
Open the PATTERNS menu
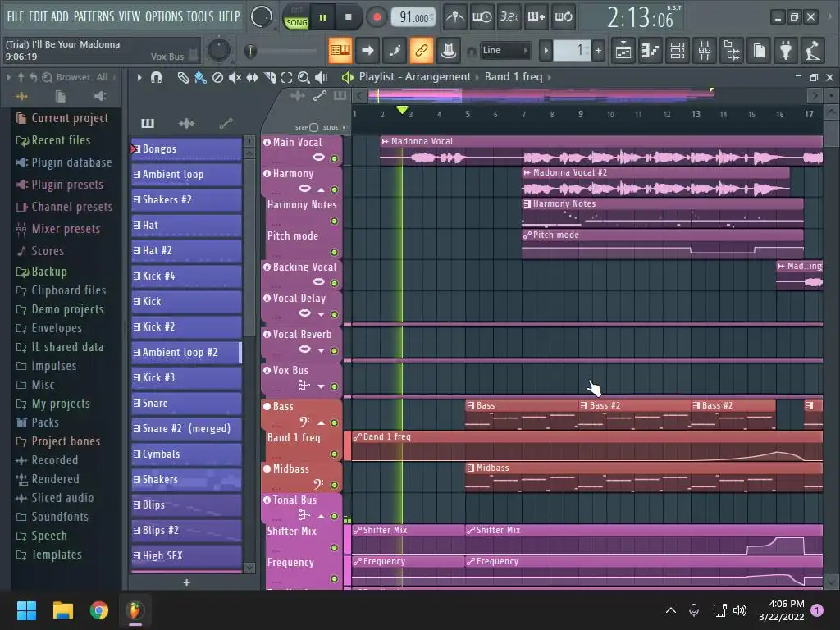(x=94, y=16)
